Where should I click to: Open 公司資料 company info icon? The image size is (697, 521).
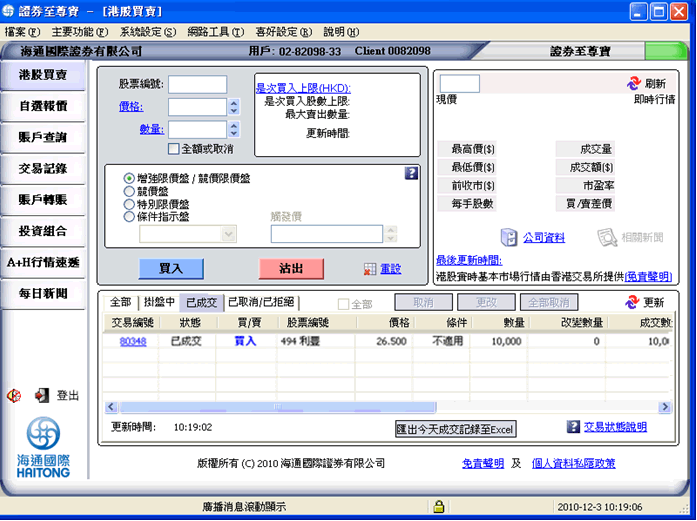tap(509, 237)
